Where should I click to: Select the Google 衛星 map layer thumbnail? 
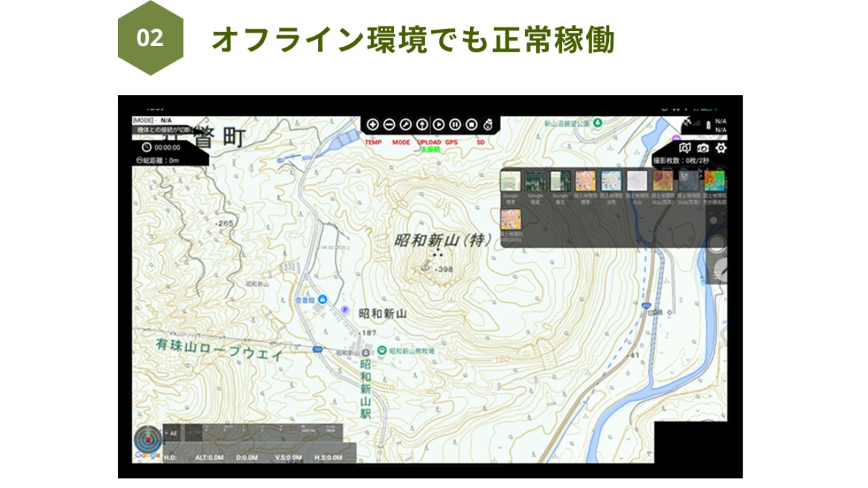(x=535, y=180)
